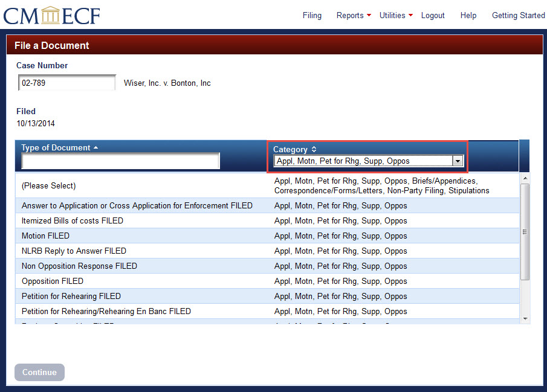Open the Filing menu
The image size is (547, 392).
tap(312, 15)
